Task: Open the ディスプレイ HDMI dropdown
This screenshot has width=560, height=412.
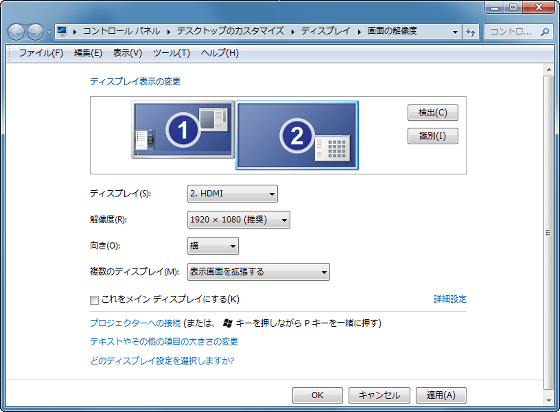Action: click(x=232, y=194)
